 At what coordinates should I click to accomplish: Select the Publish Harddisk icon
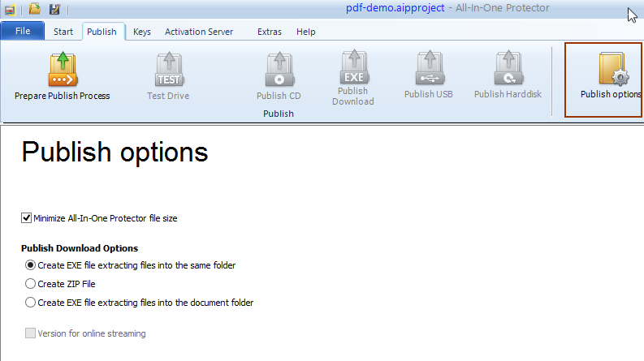(x=508, y=67)
